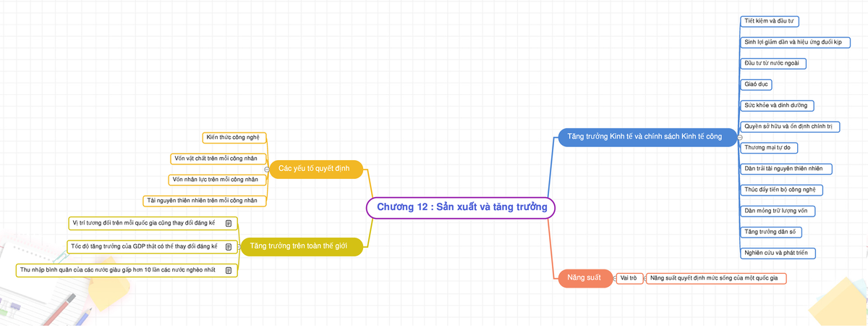Select "Năng suất quyết định mức sống" node
The height and width of the screenshot is (326, 868).
715,277
